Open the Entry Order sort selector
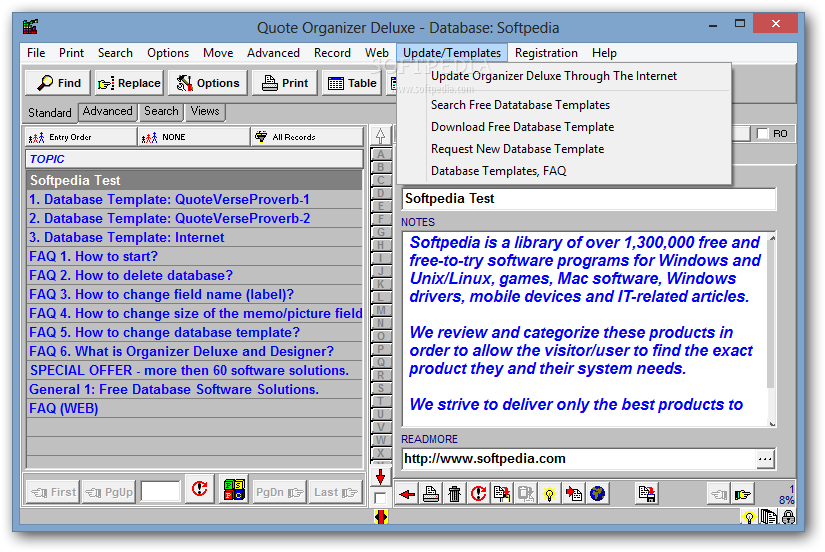The height and width of the screenshot is (552, 825). (81, 137)
